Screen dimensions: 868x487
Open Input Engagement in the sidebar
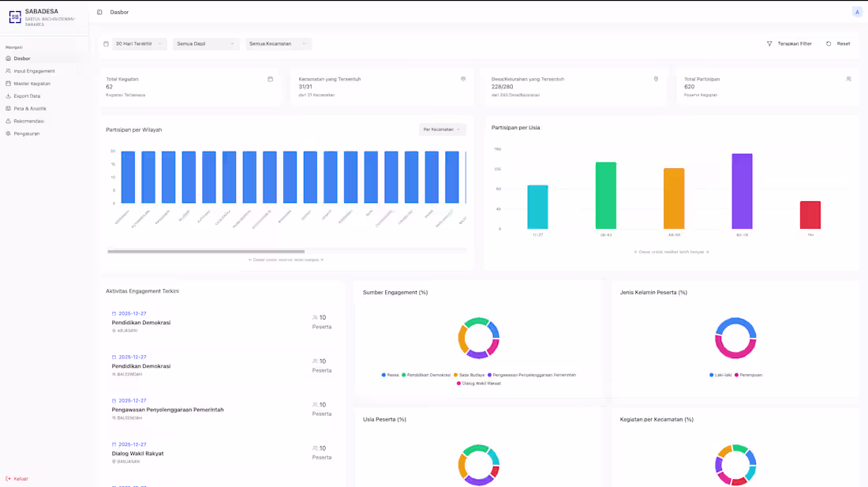click(34, 71)
